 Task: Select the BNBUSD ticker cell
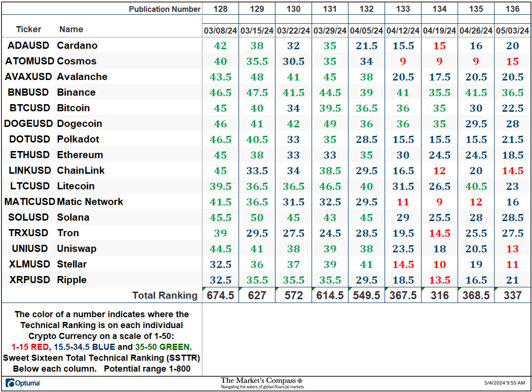click(28, 92)
